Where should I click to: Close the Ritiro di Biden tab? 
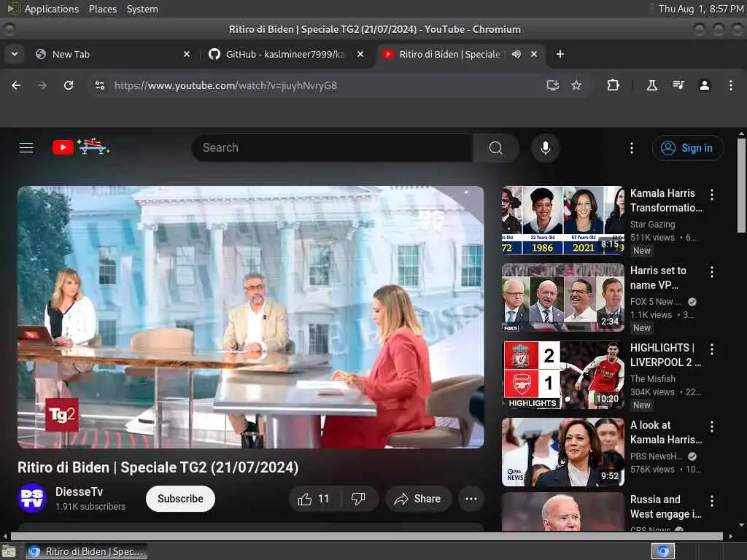(x=534, y=54)
